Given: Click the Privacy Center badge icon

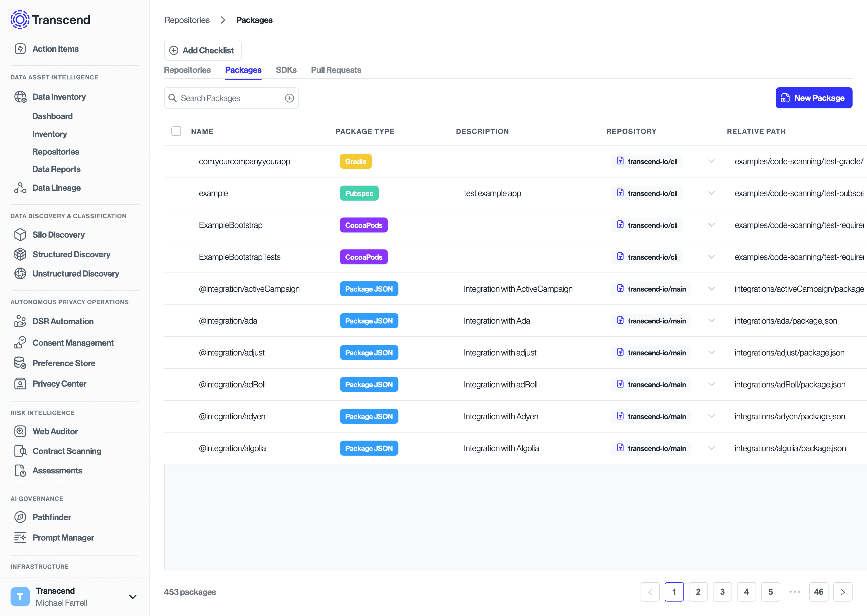Looking at the screenshot, I should [20, 383].
